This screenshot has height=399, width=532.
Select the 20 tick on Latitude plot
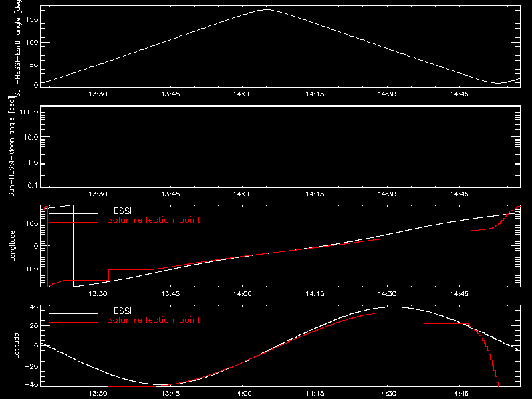click(34, 326)
